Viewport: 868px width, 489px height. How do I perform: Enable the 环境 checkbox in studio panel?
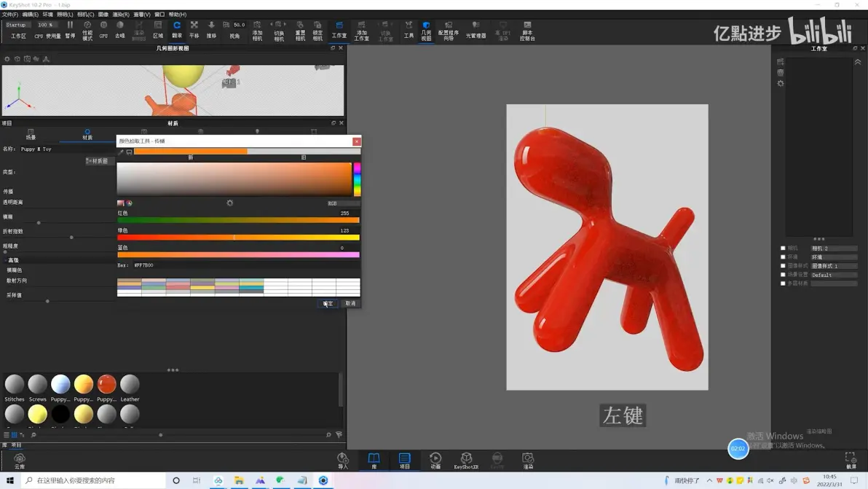[783, 257]
